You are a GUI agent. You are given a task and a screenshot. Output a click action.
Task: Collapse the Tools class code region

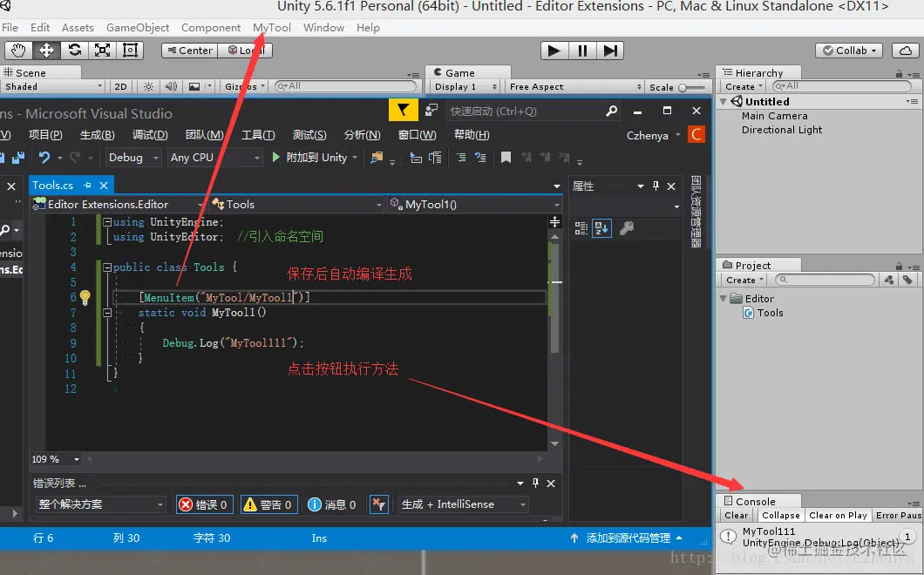click(107, 267)
